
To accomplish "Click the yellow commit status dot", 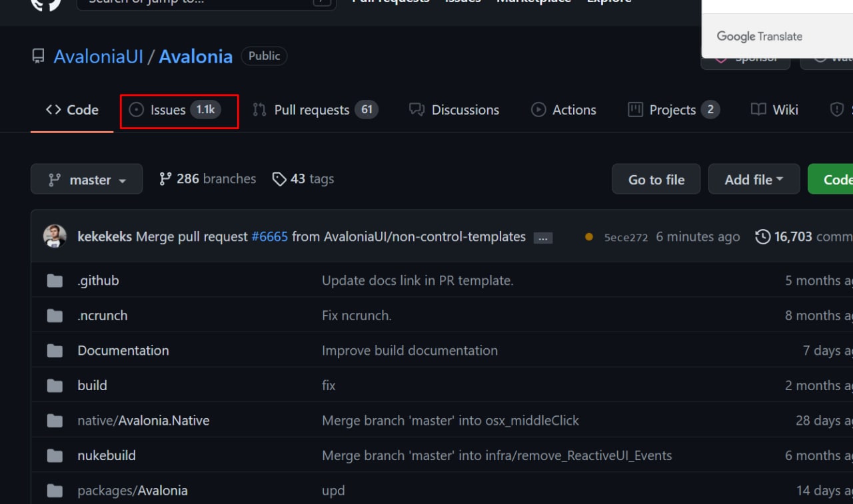I will click(x=588, y=236).
